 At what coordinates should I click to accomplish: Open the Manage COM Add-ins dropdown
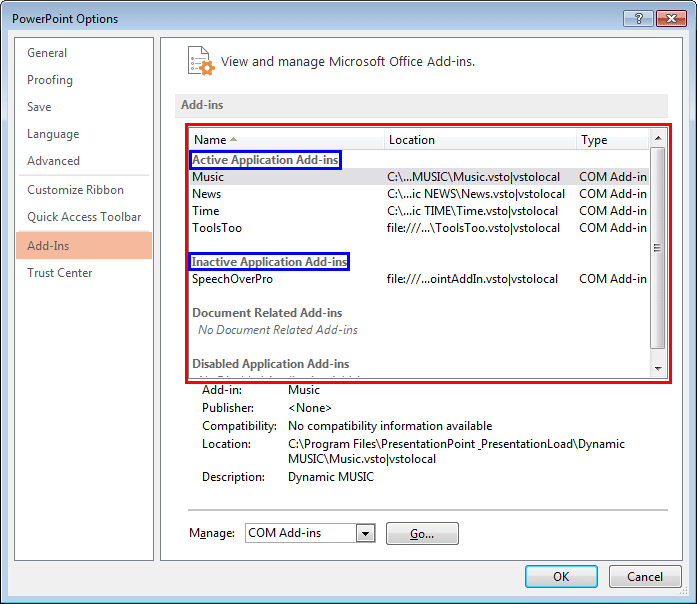[365, 533]
